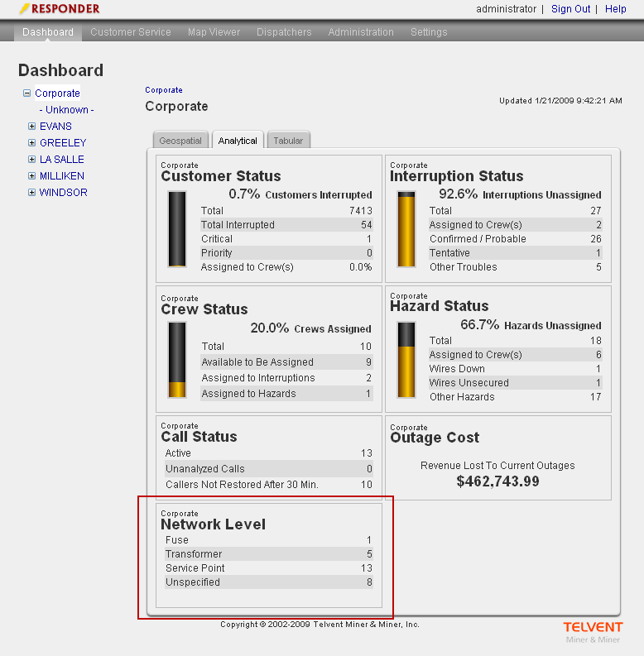Screen dimensions: 644x656
Task: Switch to the Tabular tab
Action: point(288,141)
